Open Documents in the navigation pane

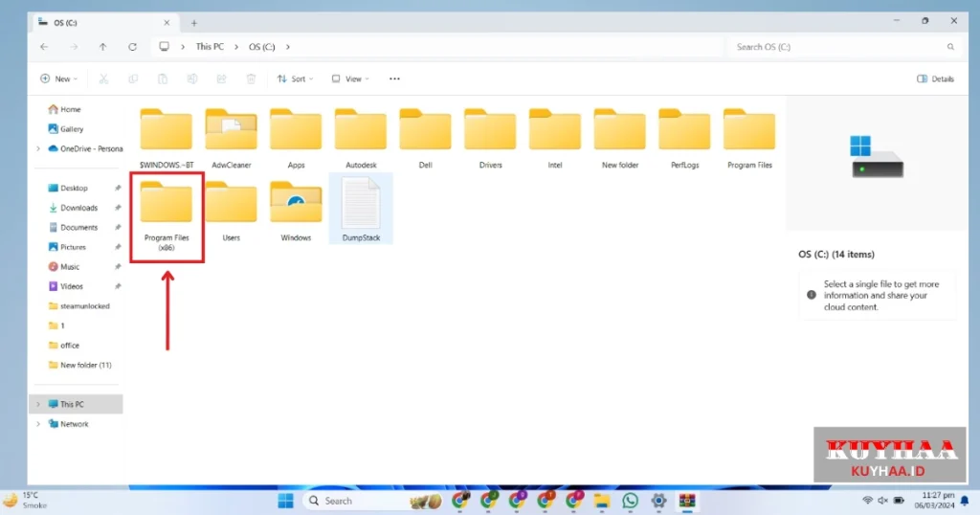pos(73,228)
